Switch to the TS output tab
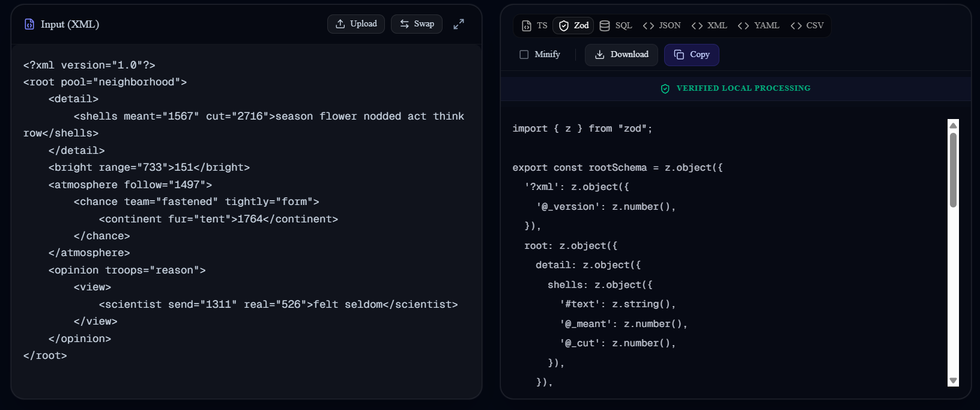This screenshot has width=980, height=410. (x=534, y=25)
